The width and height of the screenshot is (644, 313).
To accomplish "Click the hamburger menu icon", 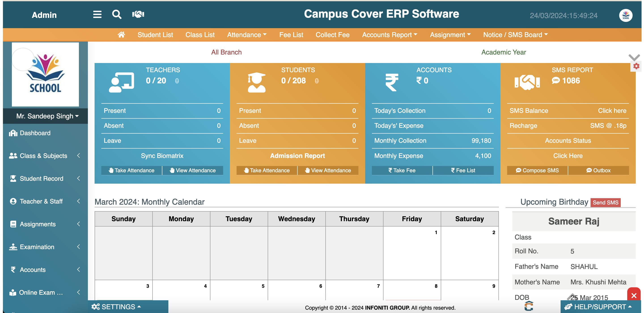I will click(97, 15).
